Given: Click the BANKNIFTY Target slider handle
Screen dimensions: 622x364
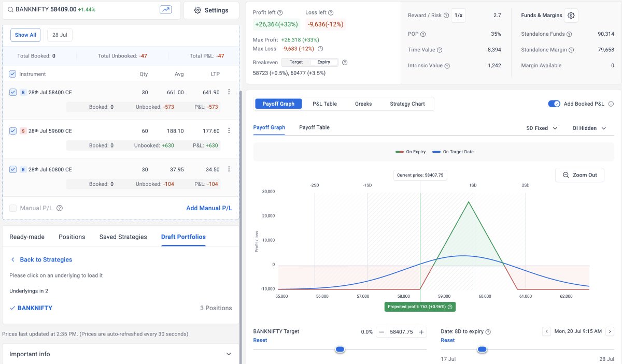Looking at the screenshot, I should tap(340, 350).
